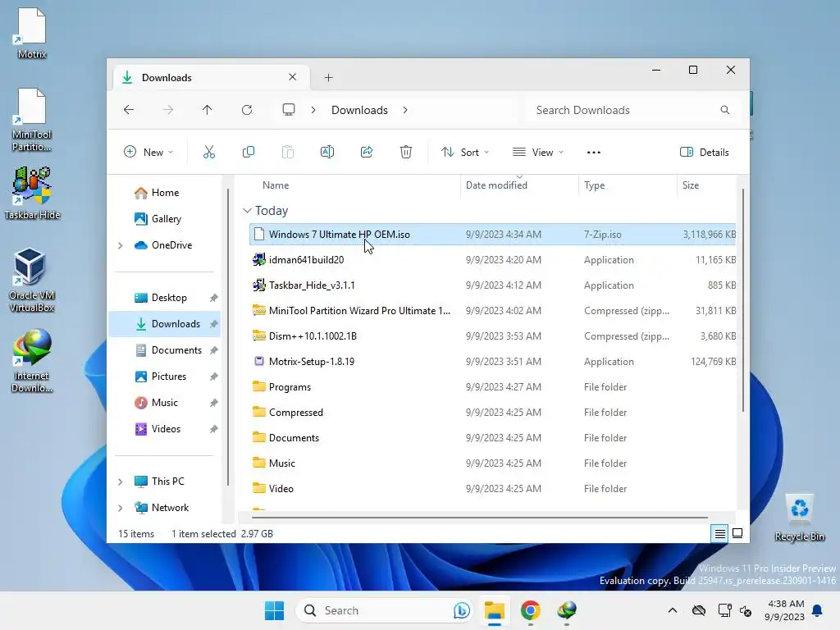Expand Network tree node
Screen dimensions: 840x630
(x=121, y=508)
